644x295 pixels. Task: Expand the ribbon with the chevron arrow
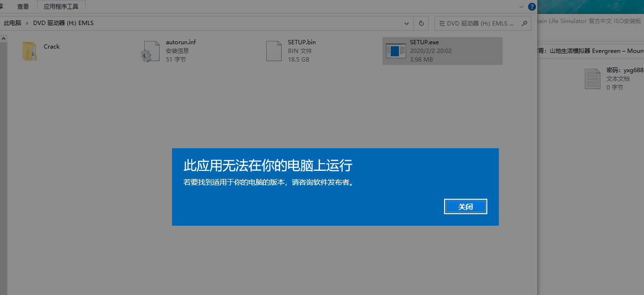(x=522, y=7)
